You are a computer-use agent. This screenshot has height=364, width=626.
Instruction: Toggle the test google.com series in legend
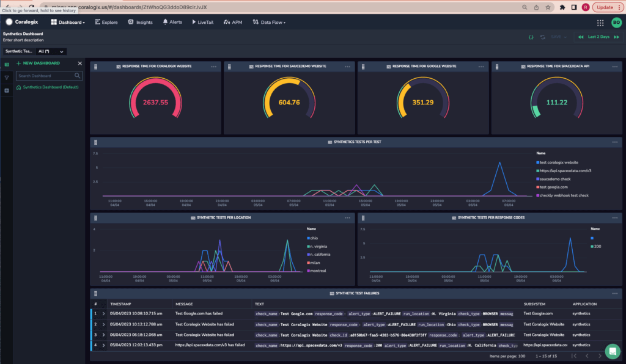[x=552, y=187]
